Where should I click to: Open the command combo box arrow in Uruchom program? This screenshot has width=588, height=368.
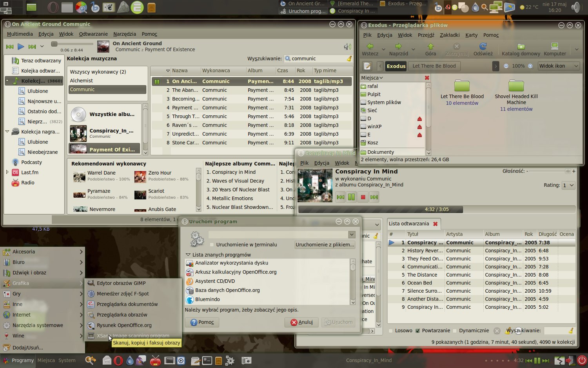(352, 234)
